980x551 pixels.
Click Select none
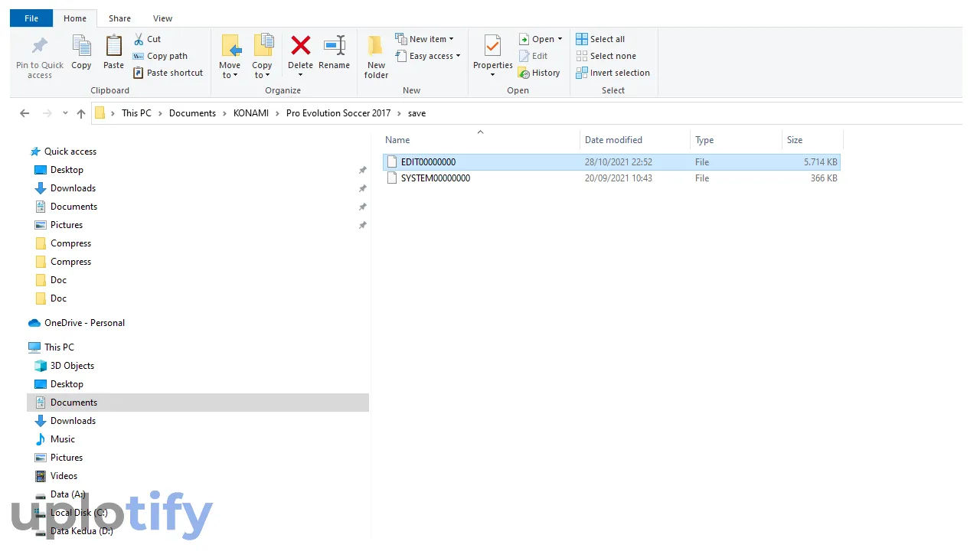click(x=606, y=56)
